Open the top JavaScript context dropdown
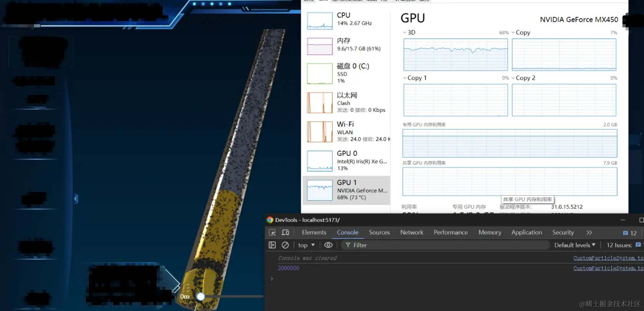 306,245
